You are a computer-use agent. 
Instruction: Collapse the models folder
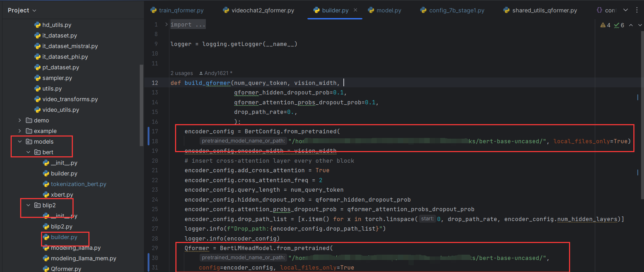tap(20, 141)
